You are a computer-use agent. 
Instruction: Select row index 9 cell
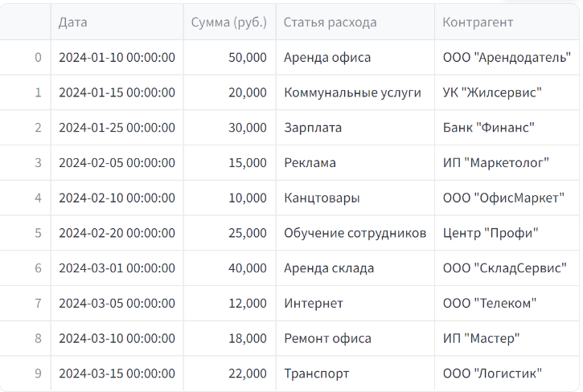[x=25, y=374]
